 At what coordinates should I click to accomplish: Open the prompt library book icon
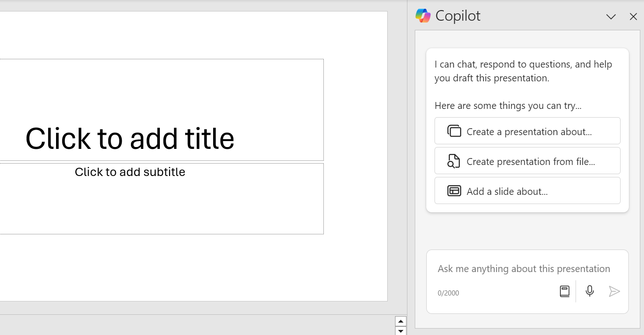click(565, 291)
